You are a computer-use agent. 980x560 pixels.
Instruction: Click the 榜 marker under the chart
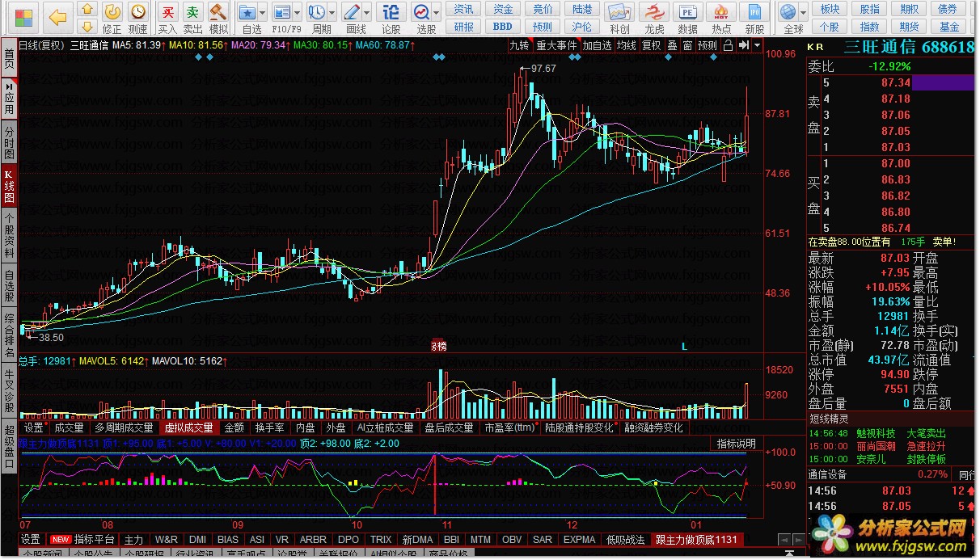[x=437, y=346]
